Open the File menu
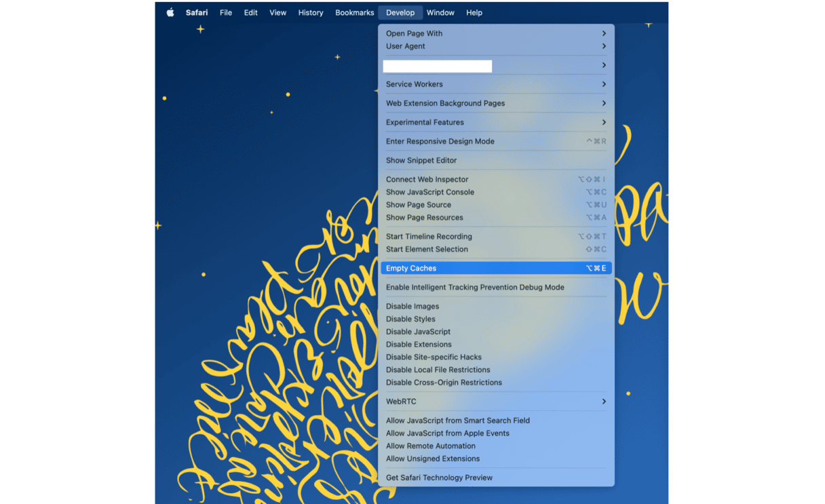 point(226,12)
